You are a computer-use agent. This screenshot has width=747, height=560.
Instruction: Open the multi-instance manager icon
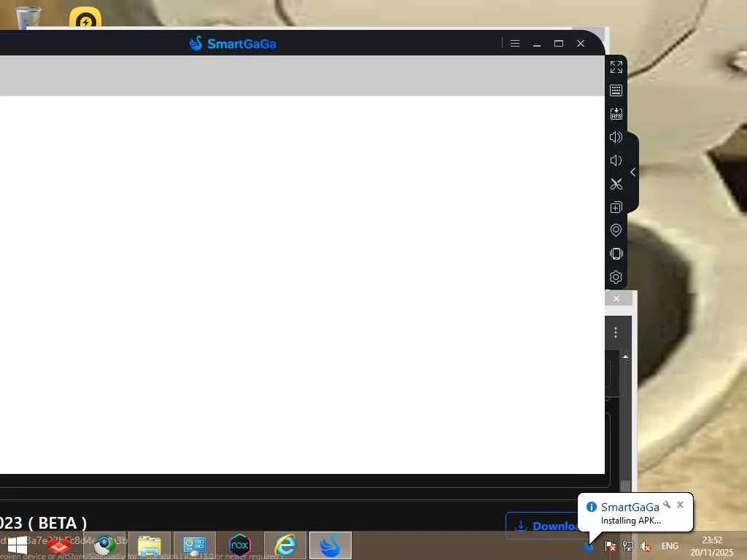(x=616, y=207)
